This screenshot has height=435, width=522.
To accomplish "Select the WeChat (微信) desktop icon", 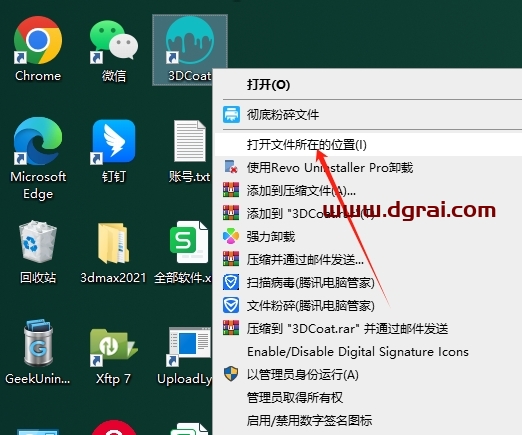I will point(114,50).
